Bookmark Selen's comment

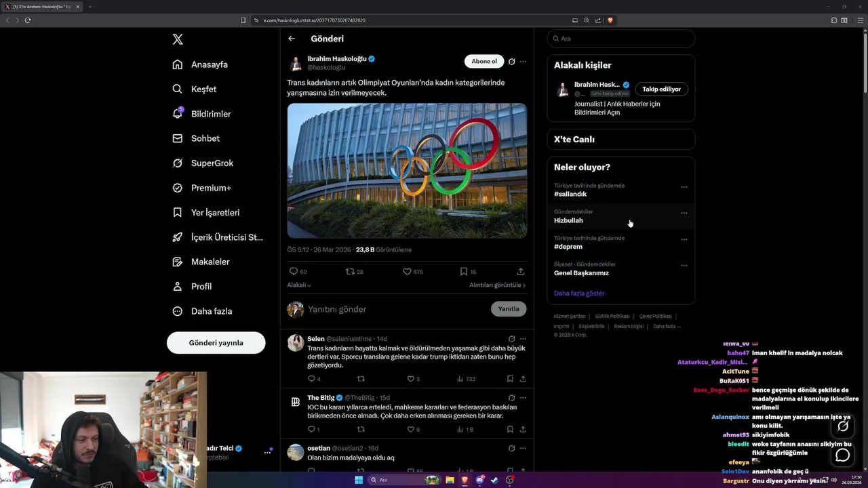[x=510, y=379]
